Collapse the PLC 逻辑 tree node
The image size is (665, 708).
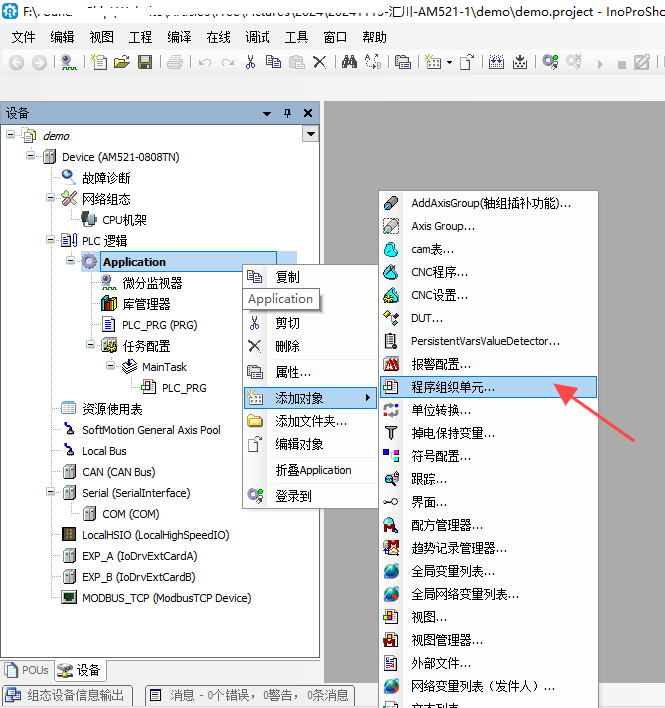point(50,241)
